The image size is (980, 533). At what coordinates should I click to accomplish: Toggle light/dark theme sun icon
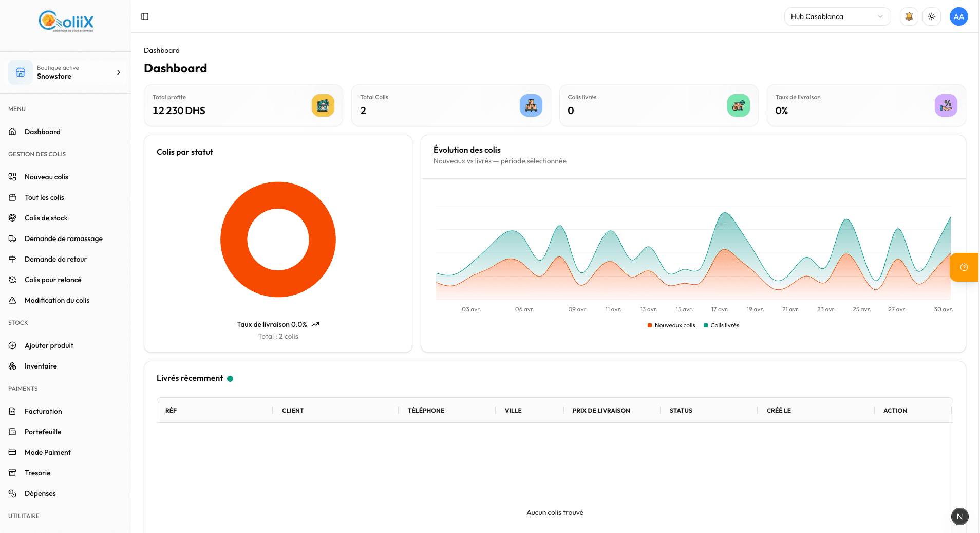point(931,16)
